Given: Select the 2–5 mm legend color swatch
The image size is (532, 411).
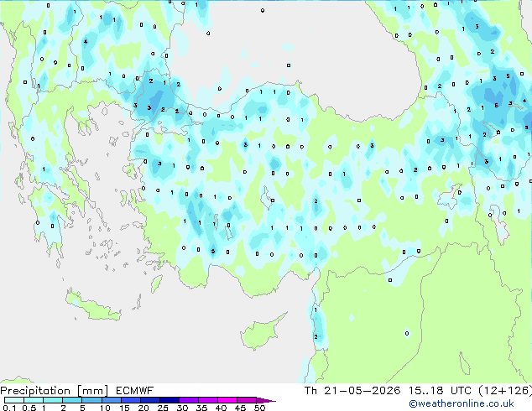Looking at the screenshot, I should click(72, 400).
